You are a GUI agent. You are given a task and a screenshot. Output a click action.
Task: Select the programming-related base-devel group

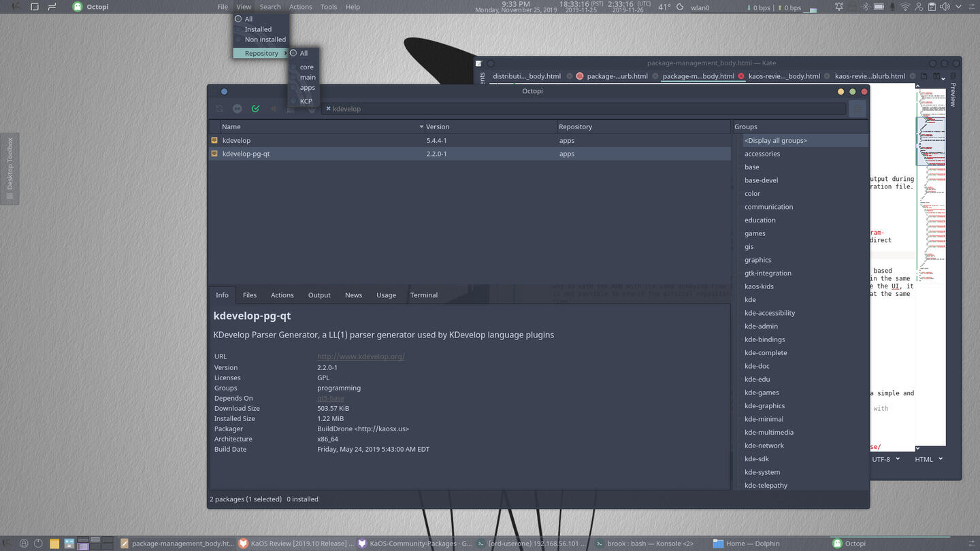[x=761, y=180]
